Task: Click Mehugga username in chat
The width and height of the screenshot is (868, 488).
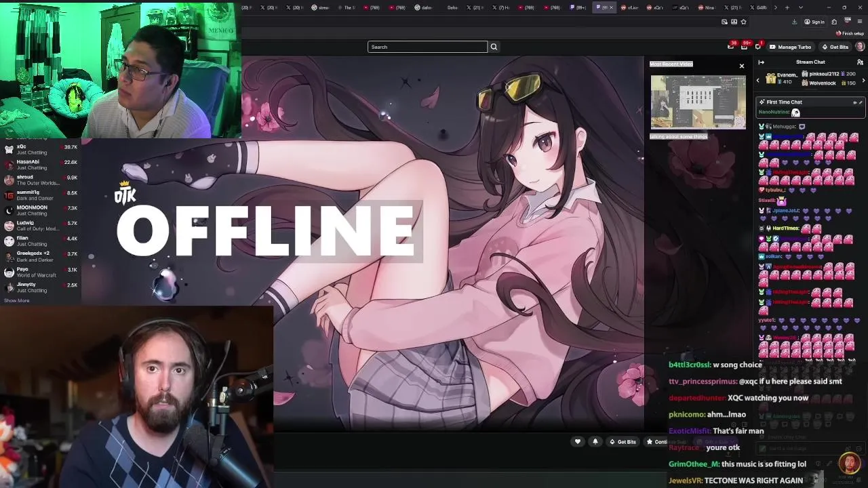Action: coord(784,126)
